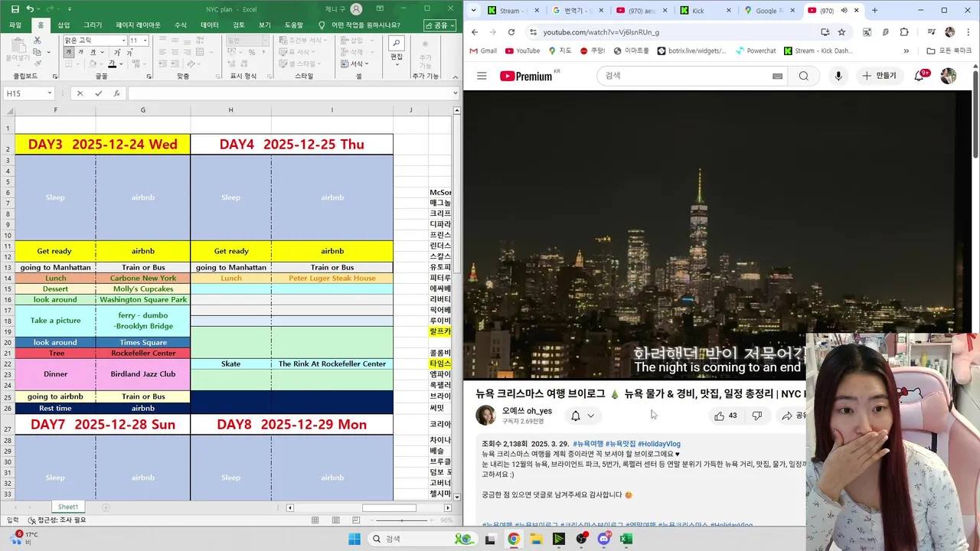Viewport: 980px width, 551px height.
Task: Click the Excel horizontal scrollbar thumb
Action: [x=389, y=508]
